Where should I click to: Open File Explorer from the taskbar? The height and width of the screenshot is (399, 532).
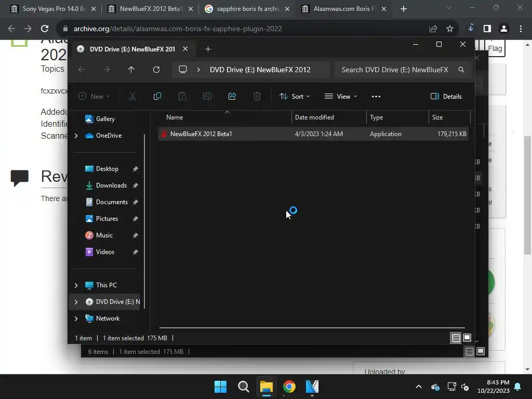(x=267, y=387)
